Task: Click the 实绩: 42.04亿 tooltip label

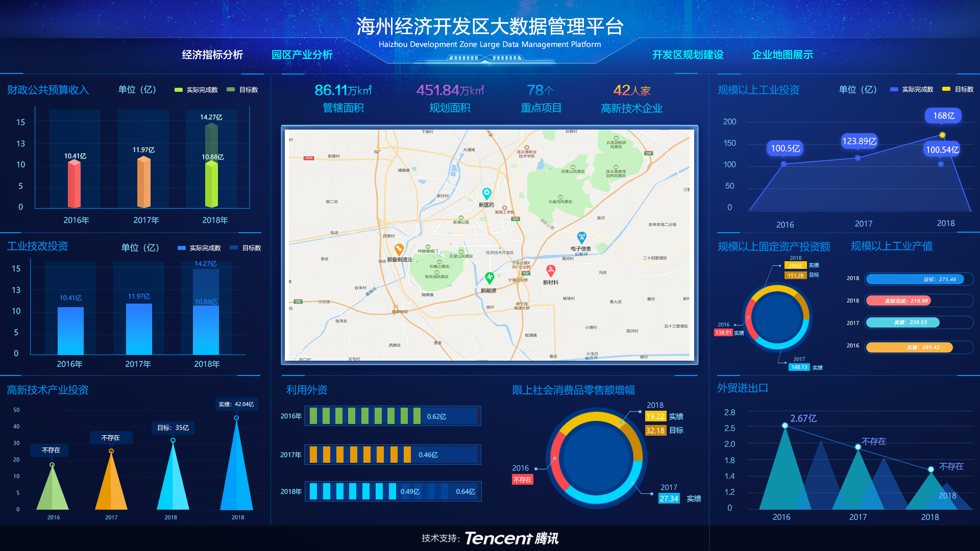Action: [x=236, y=404]
